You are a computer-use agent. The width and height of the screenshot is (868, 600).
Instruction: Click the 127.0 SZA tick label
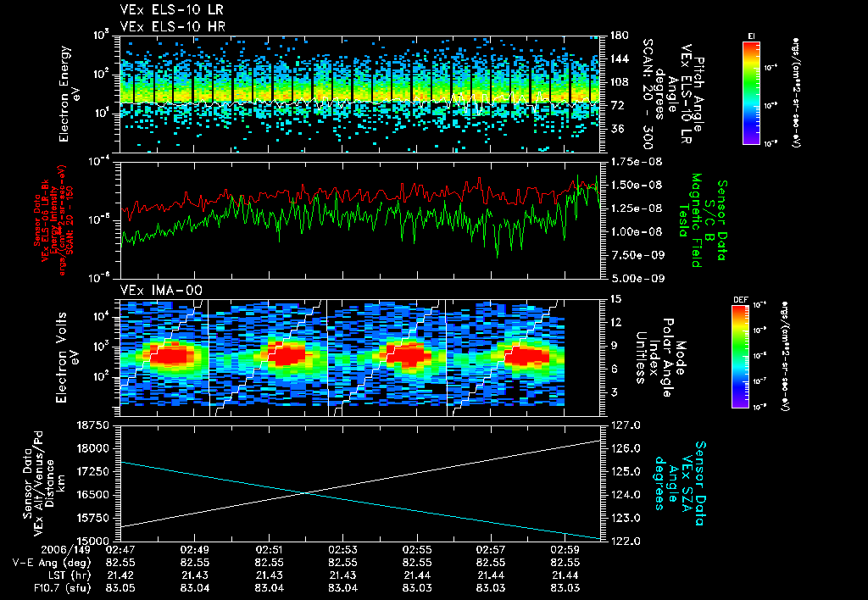click(x=625, y=425)
